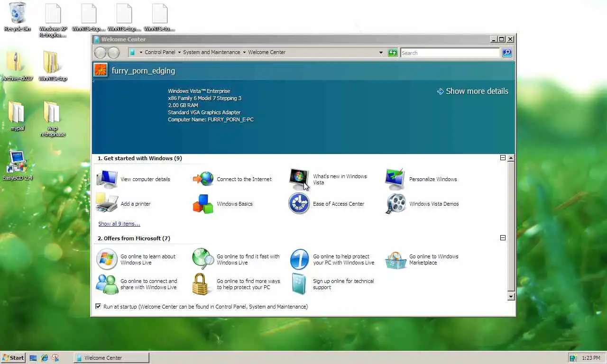This screenshot has height=364, width=607.
Task: Select the mypal folder on desktop
Action: click(17, 116)
